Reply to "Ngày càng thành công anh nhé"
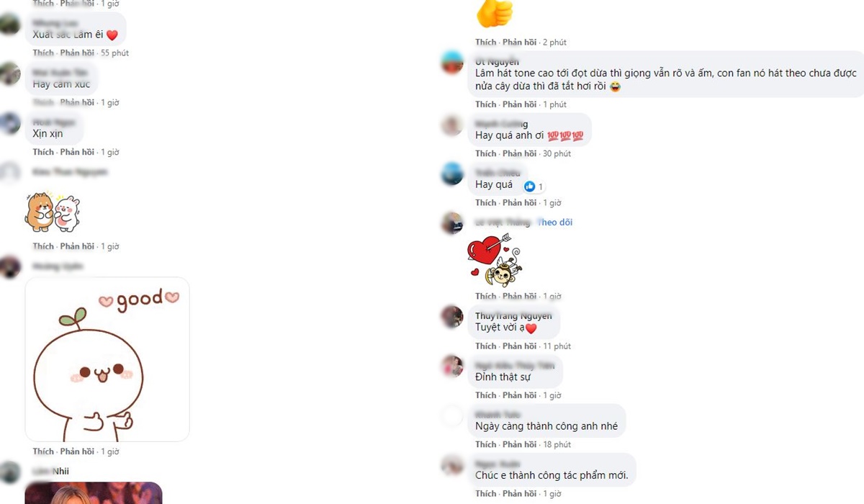Viewport: 864px width, 504px height. tap(520, 445)
